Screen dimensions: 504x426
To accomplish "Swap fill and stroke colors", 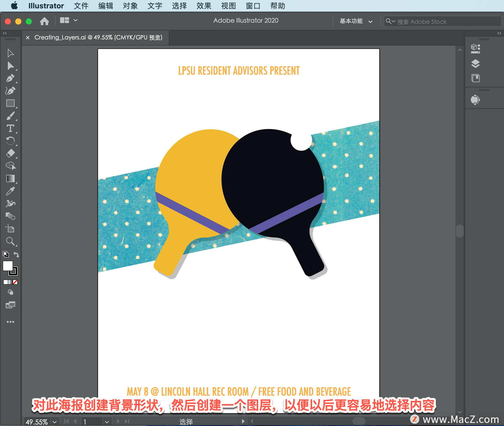I will click(x=16, y=254).
